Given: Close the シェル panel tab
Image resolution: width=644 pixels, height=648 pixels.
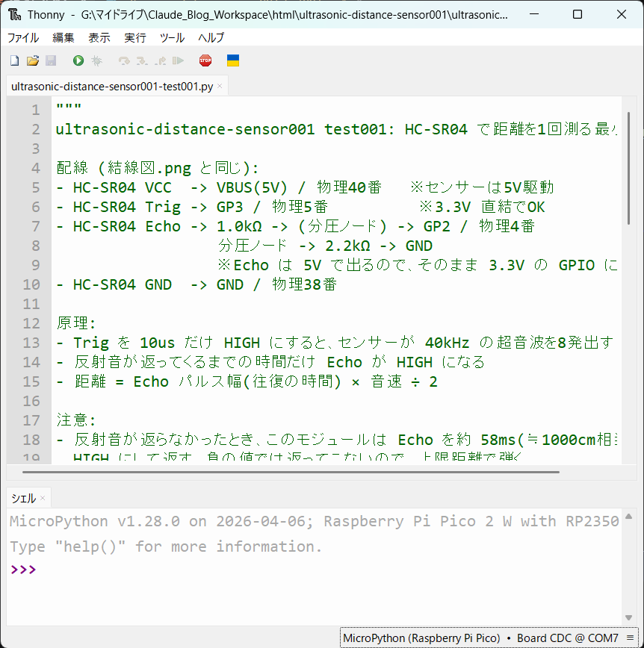Looking at the screenshot, I should 43,498.
